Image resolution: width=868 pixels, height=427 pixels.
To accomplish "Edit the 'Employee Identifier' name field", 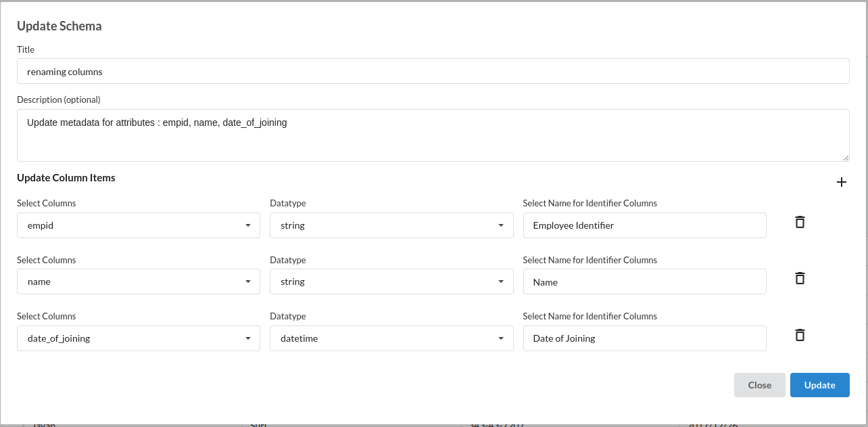I will [x=645, y=225].
